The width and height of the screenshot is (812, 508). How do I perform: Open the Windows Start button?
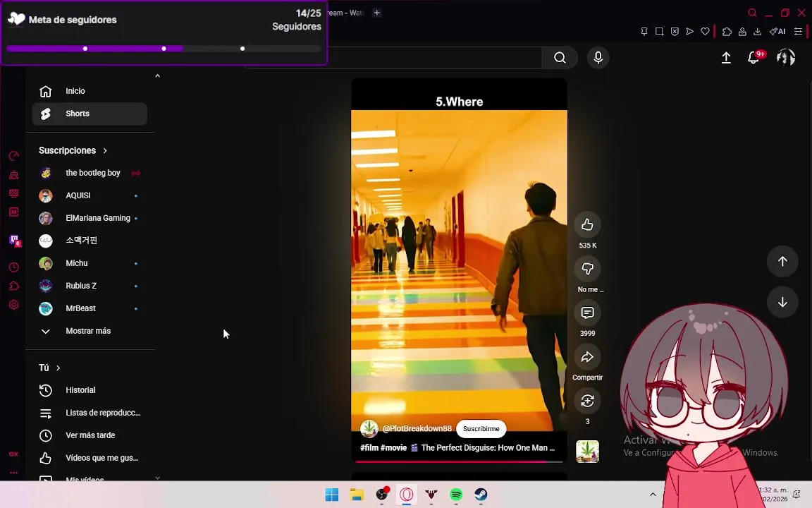click(332, 495)
